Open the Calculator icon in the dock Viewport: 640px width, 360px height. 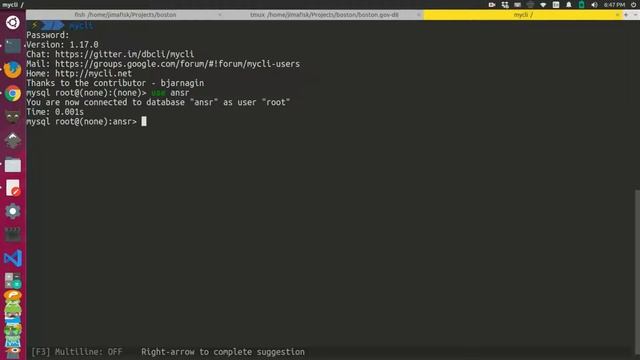13,281
